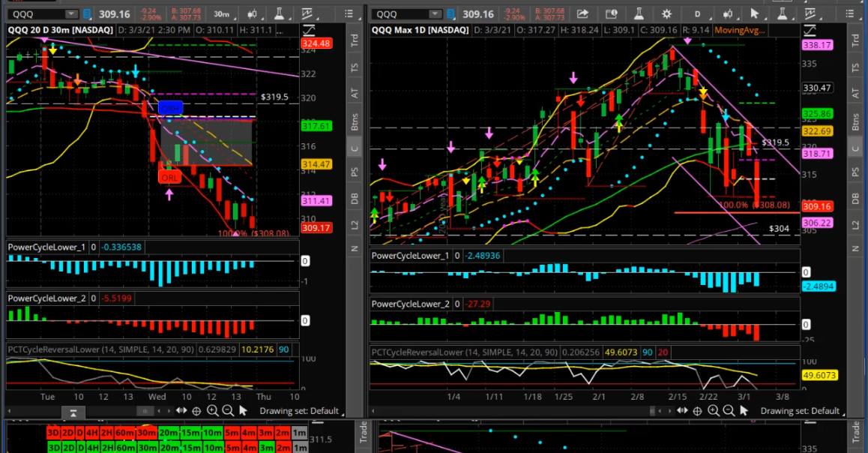Image resolution: width=868 pixels, height=453 pixels.
Task: Click the blue link color box on the left chart
Action: pyautogui.click(x=88, y=13)
